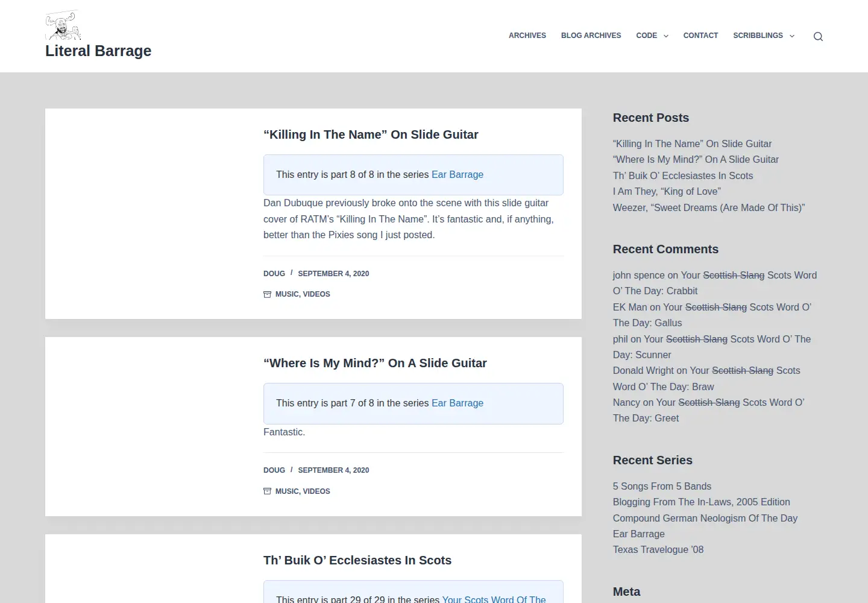Open post title Th' Buik O' Ecclesiastes In Scots

[x=357, y=560]
